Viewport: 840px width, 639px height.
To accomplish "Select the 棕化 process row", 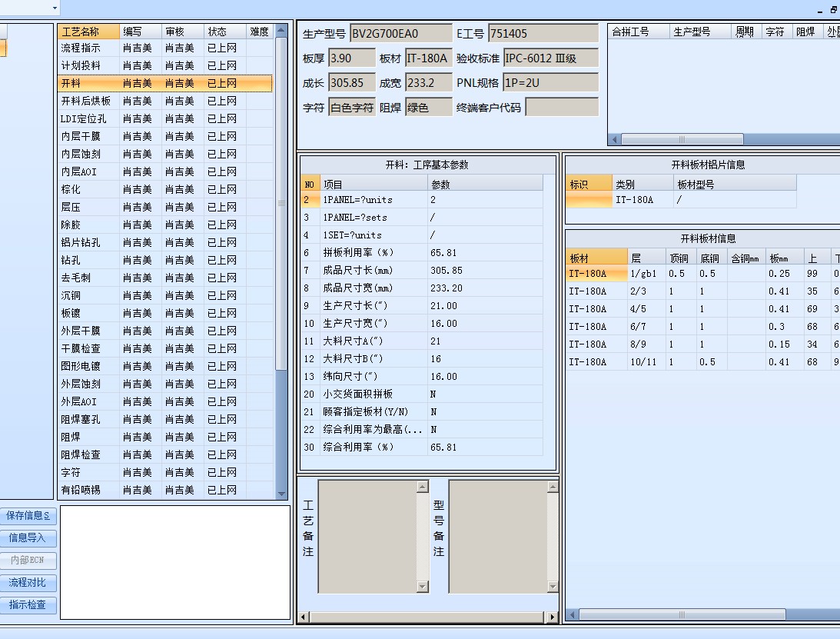I will pyautogui.click(x=165, y=190).
